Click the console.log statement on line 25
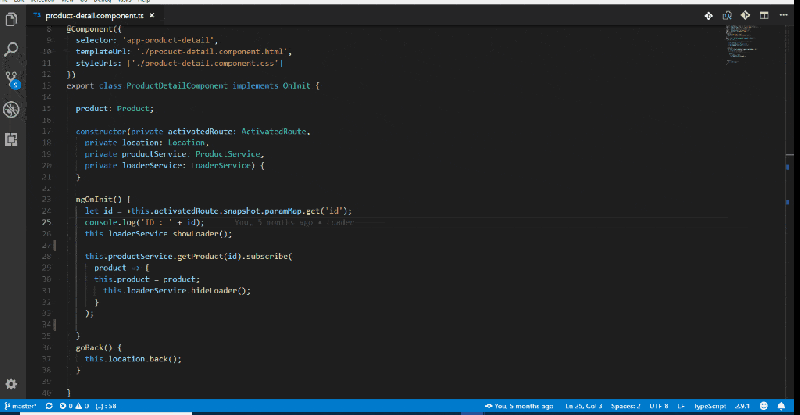 click(x=144, y=223)
